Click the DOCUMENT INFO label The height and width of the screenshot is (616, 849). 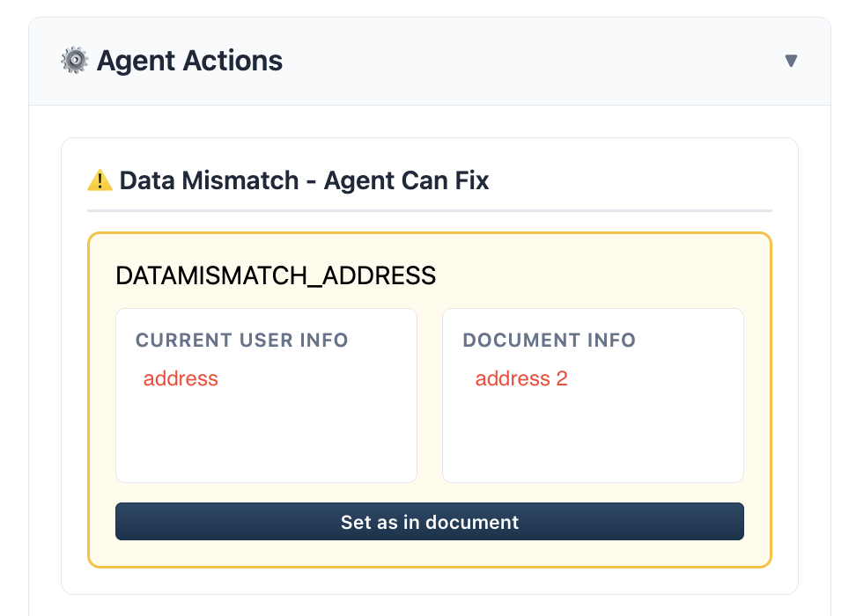click(x=550, y=341)
